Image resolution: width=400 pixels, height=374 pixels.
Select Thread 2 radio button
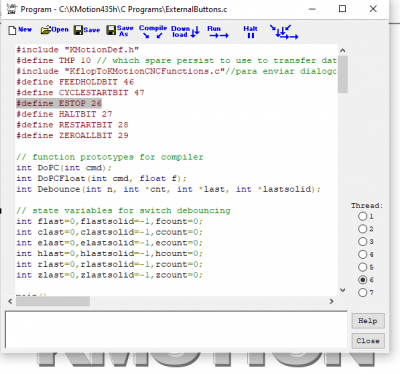[362, 229]
